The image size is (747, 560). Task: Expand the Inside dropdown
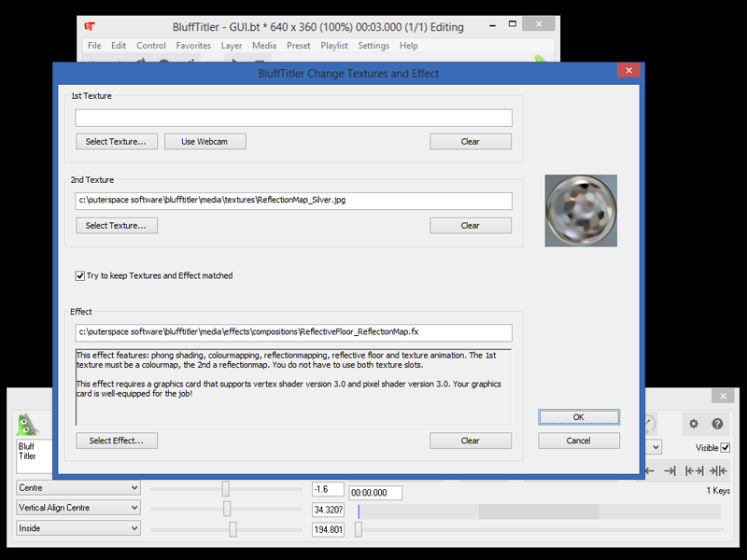click(x=78, y=528)
